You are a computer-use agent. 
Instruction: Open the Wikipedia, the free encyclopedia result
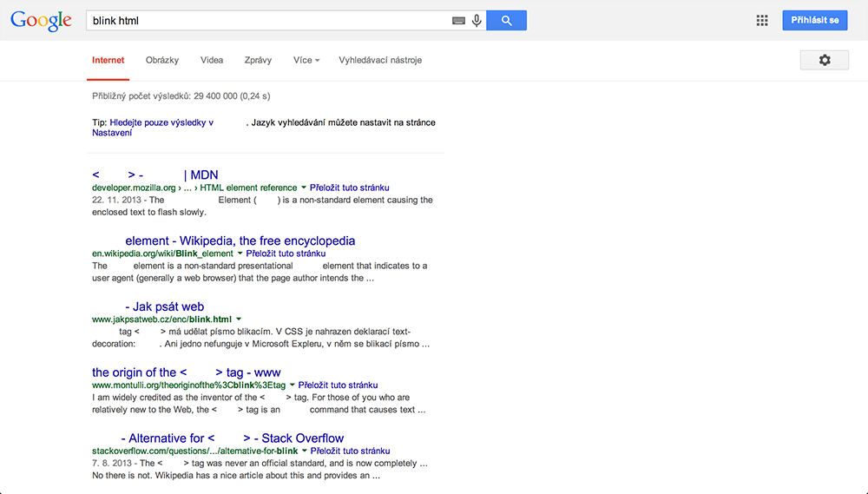tap(240, 240)
